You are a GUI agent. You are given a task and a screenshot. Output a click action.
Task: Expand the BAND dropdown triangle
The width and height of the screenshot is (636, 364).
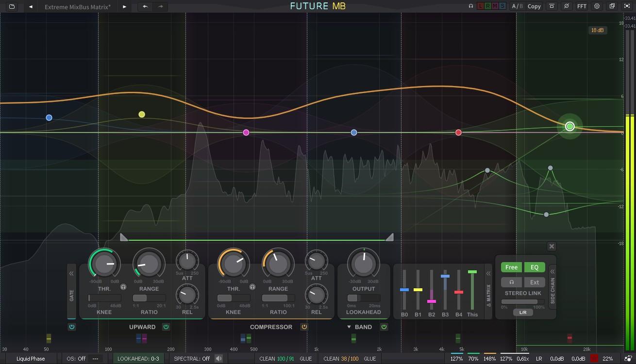pos(349,327)
